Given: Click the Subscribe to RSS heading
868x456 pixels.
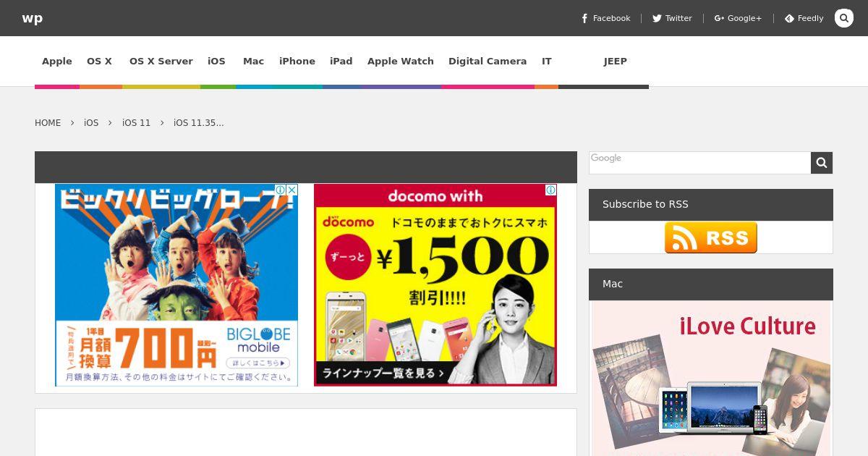Looking at the screenshot, I should tap(645, 205).
